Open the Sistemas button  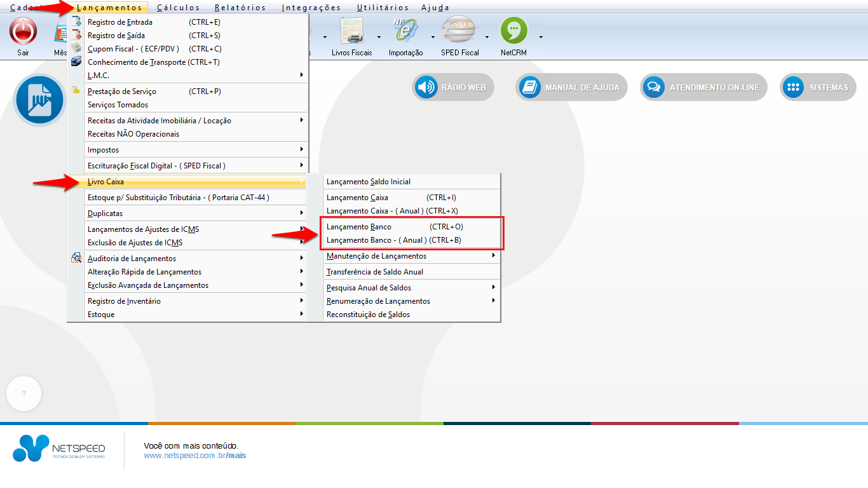click(x=818, y=87)
